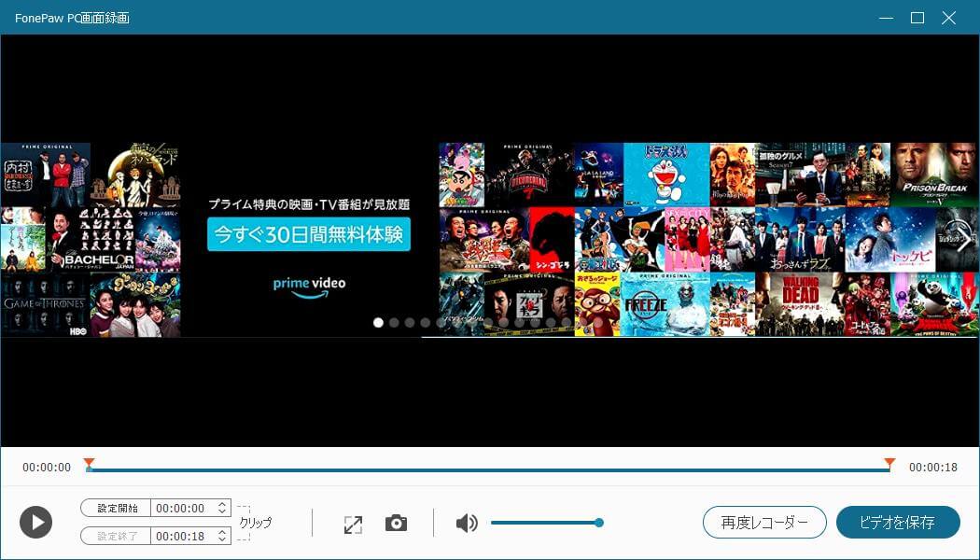Click the Doraemon thumbnail in the preview

pos(666,175)
